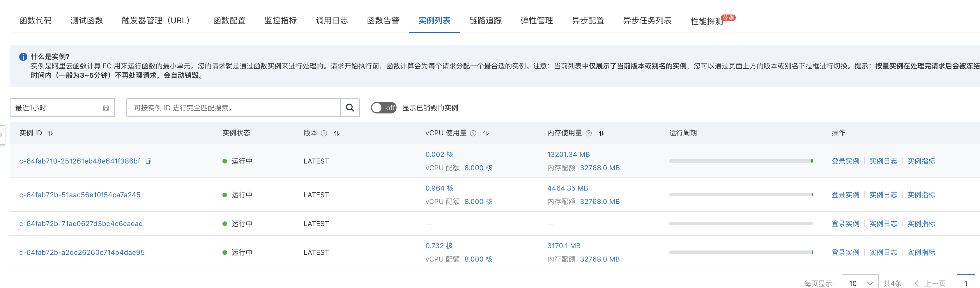Image resolution: width=980 pixels, height=288 pixels.
Task: Go to previous page 上一页
Action: (931, 283)
